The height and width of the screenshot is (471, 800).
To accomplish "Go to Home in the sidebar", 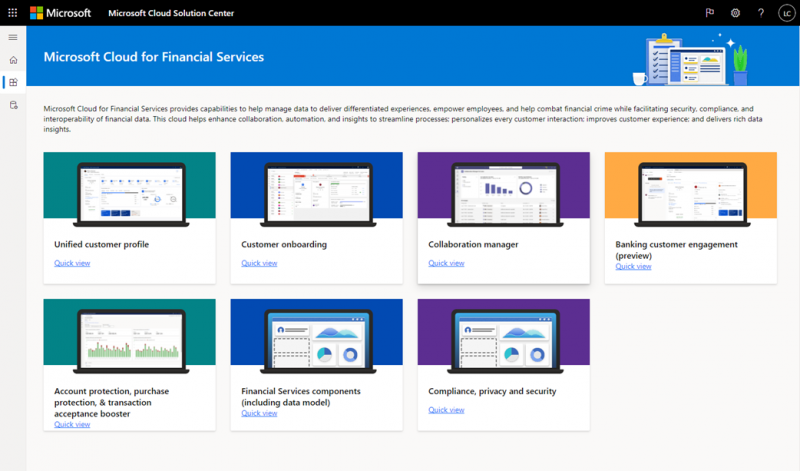I will (13, 60).
